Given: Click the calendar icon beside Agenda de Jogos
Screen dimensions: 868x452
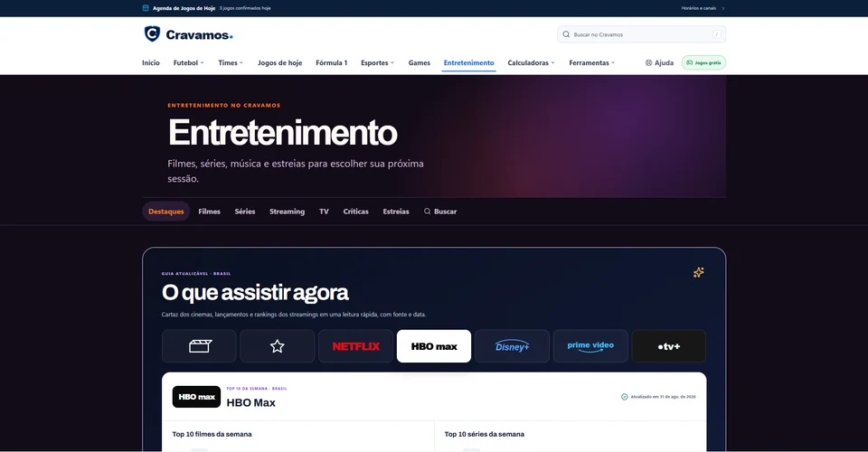Looking at the screenshot, I should (x=146, y=8).
